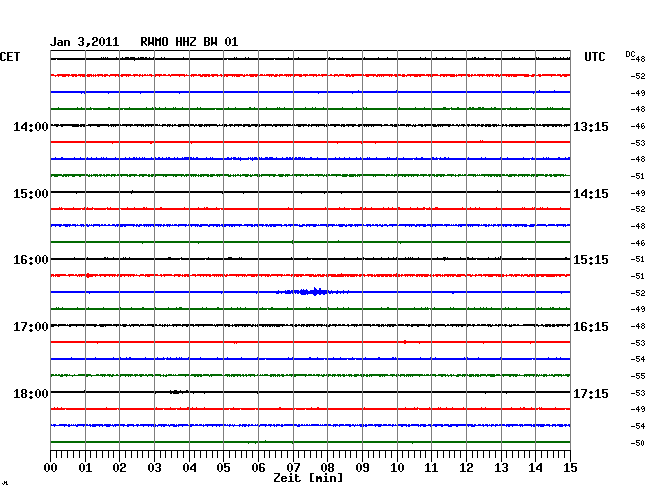Image resolution: width=650 pixels, height=494 pixels.
Task: Click the 13 minute axis label
Action: (501, 468)
